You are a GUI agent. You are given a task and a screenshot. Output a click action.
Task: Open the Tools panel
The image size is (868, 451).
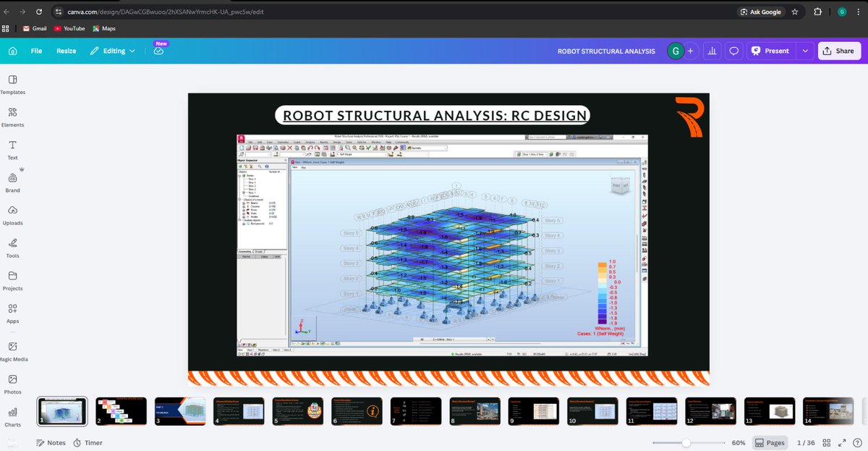pyautogui.click(x=12, y=248)
